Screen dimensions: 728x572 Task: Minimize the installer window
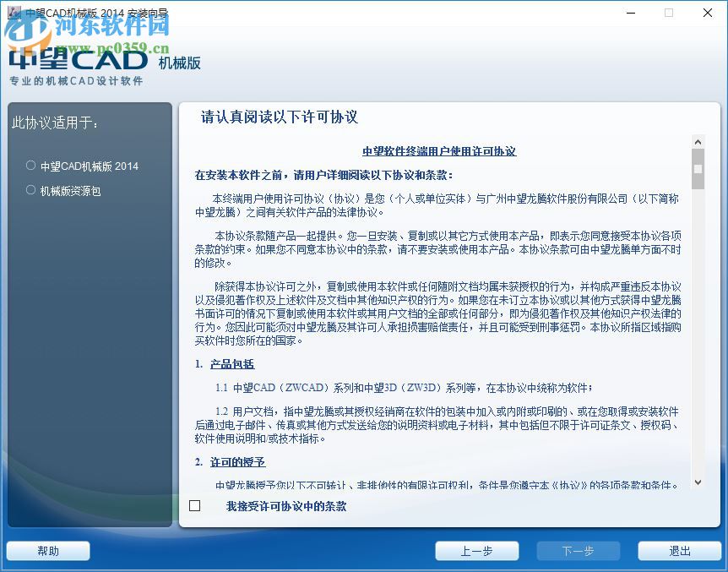pyautogui.click(x=630, y=13)
